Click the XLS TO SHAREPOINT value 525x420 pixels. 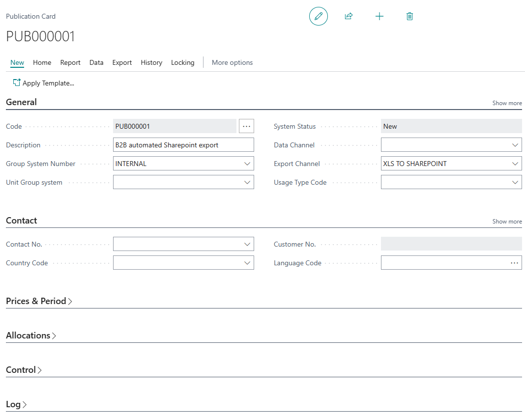click(415, 164)
